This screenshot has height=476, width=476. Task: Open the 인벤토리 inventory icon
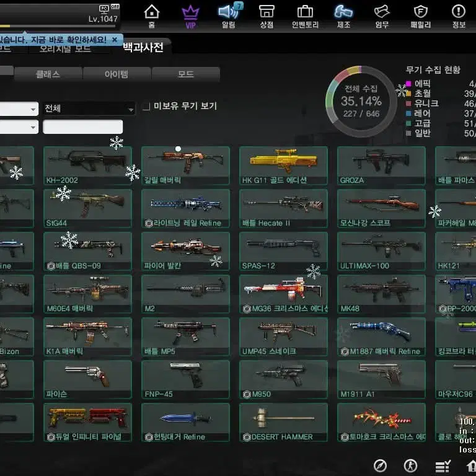pos(305,17)
